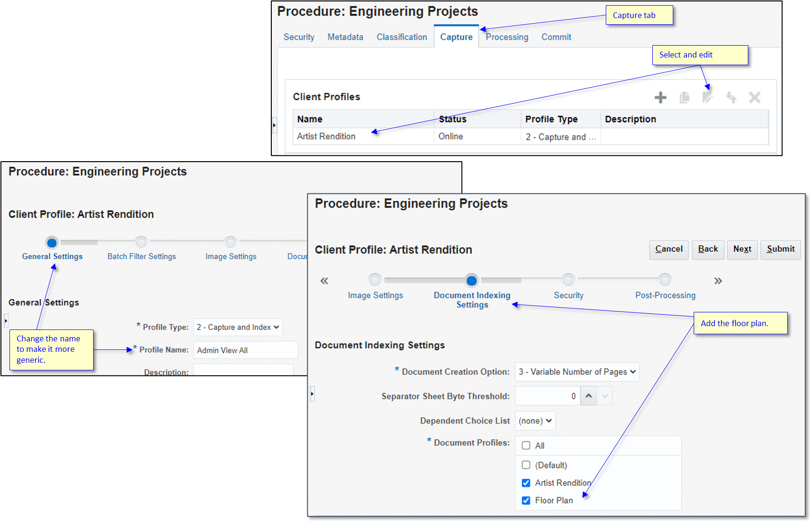The width and height of the screenshot is (812, 523).
Task: Click the Submit button
Action: pos(780,250)
